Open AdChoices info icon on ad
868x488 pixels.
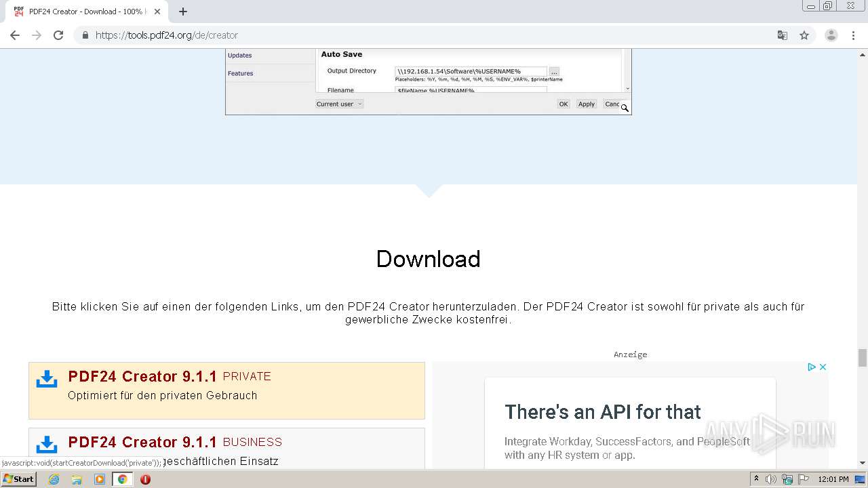811,367
